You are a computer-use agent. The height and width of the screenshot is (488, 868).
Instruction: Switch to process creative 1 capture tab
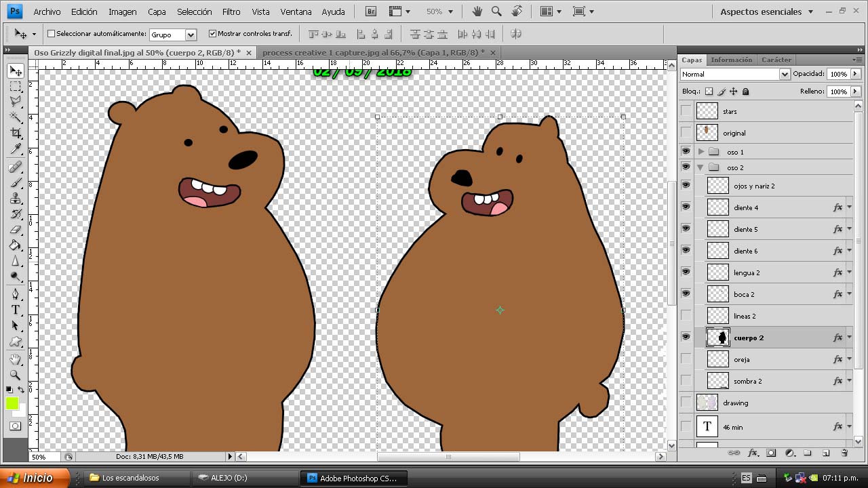(373, 52)
